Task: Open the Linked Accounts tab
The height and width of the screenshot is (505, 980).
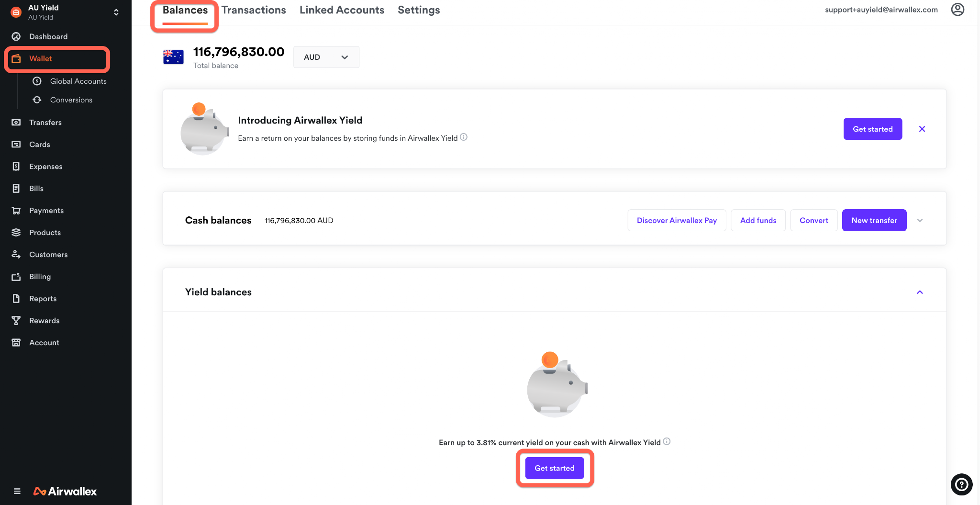Action: (x=342, y=11)
